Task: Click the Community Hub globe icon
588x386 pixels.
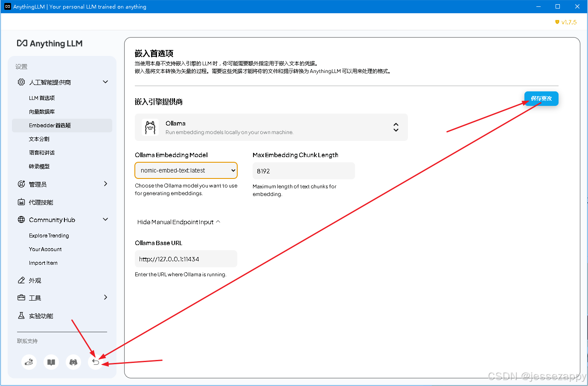Action: (x=21, y=219)
